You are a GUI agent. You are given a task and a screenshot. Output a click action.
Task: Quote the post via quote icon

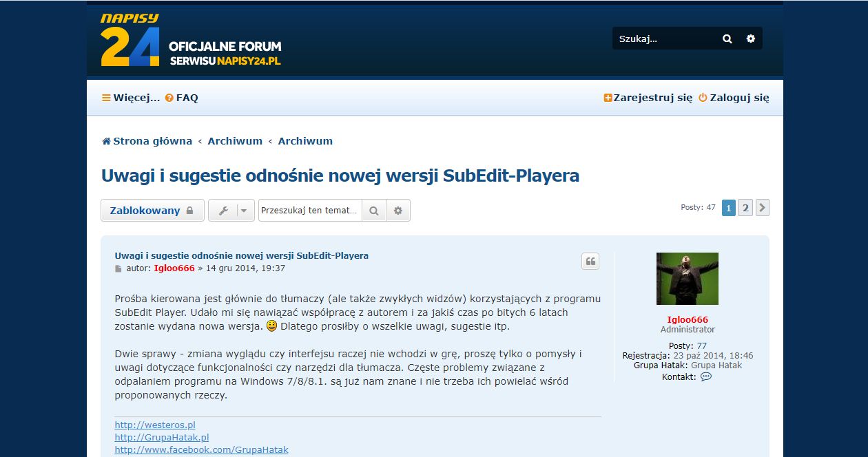coord(590,261)
